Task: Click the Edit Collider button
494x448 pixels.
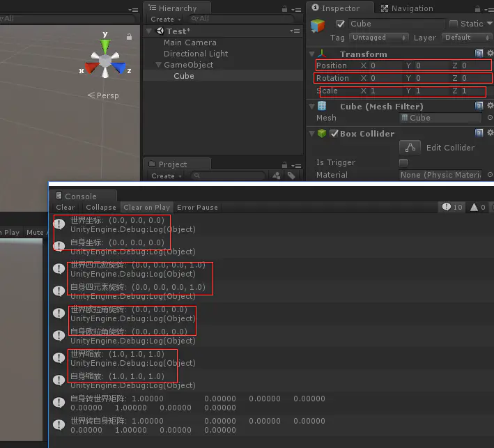Action: 410,148
